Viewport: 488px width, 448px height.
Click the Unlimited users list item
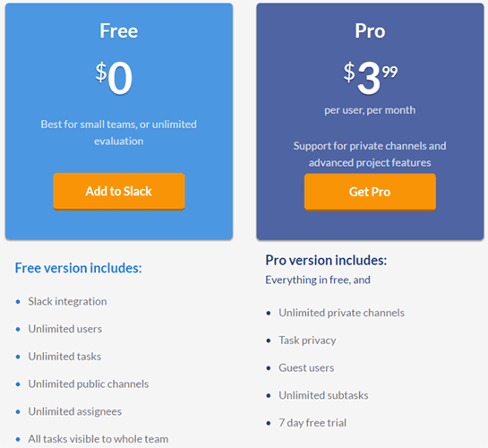click(65, 329)
